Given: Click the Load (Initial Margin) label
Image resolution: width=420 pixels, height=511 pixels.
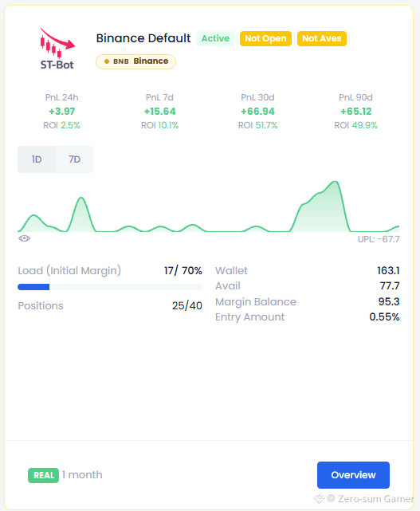Looking at the screenshot, I should click(x=69, y=271).
